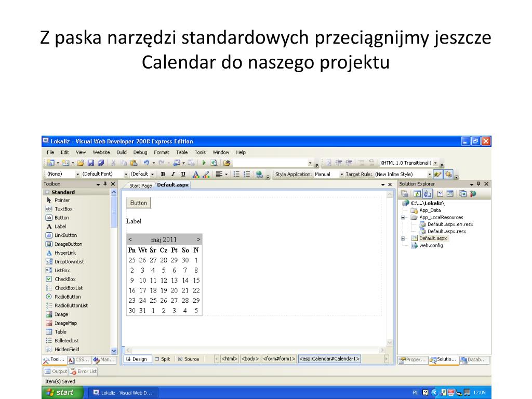Click <form#form1> tag in breadcrumb
Screen dimensions: 532x399
tap(279, 358)
